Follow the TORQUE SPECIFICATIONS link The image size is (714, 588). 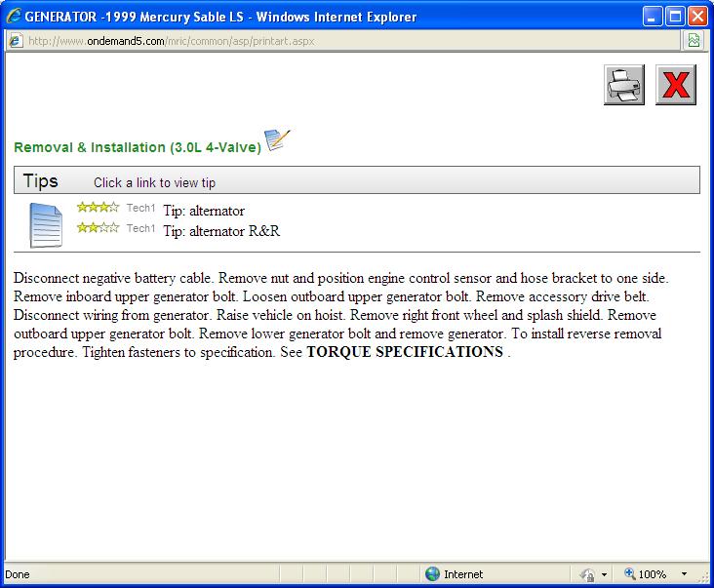pyautogui.click(x=405, y=352)
